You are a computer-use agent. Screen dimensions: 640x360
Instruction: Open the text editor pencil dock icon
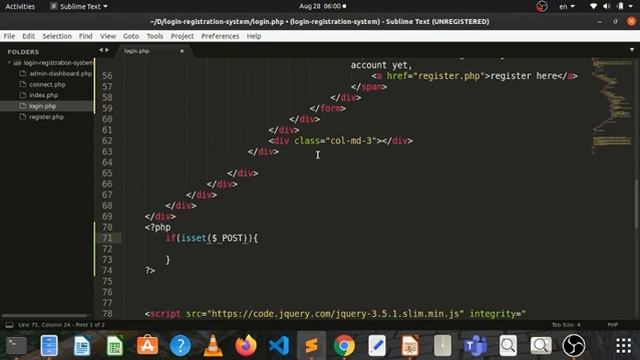click(377, 345)
